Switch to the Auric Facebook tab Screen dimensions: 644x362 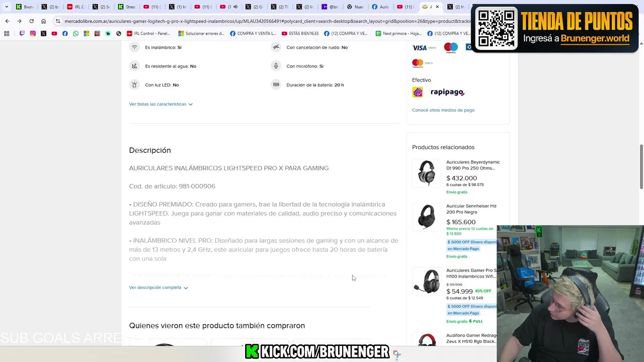381,7
